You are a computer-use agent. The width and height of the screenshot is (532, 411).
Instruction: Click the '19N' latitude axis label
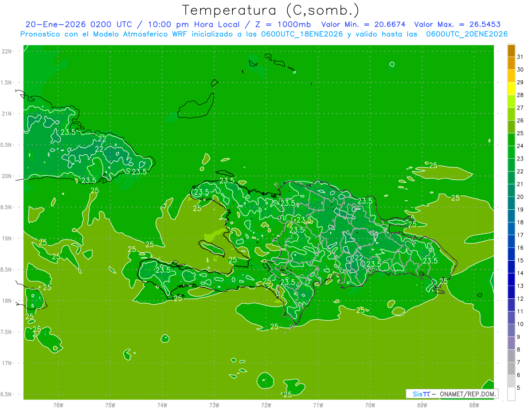(x=8, y=238)
